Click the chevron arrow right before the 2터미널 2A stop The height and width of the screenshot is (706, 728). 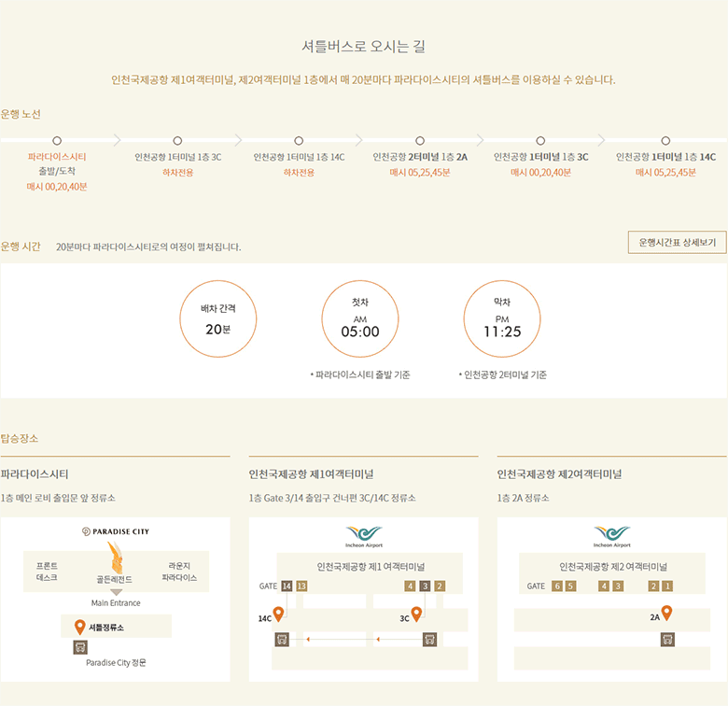point(359,140)
